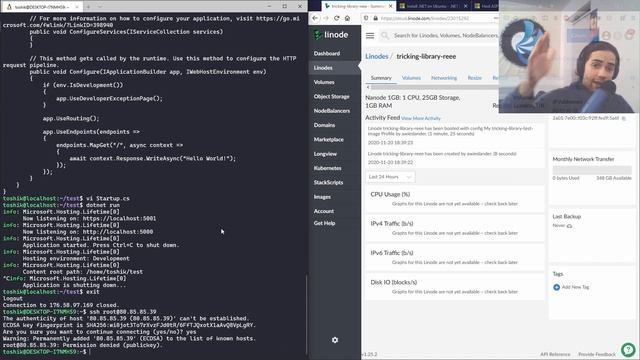
Task: Open Get Help in the sidebar
Action: (x=324, y=223)
